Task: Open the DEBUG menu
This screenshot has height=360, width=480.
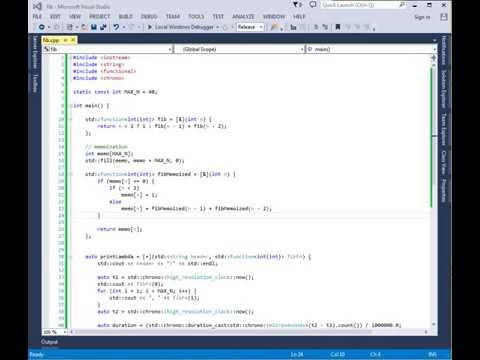Action: click(x=149, y=16)
